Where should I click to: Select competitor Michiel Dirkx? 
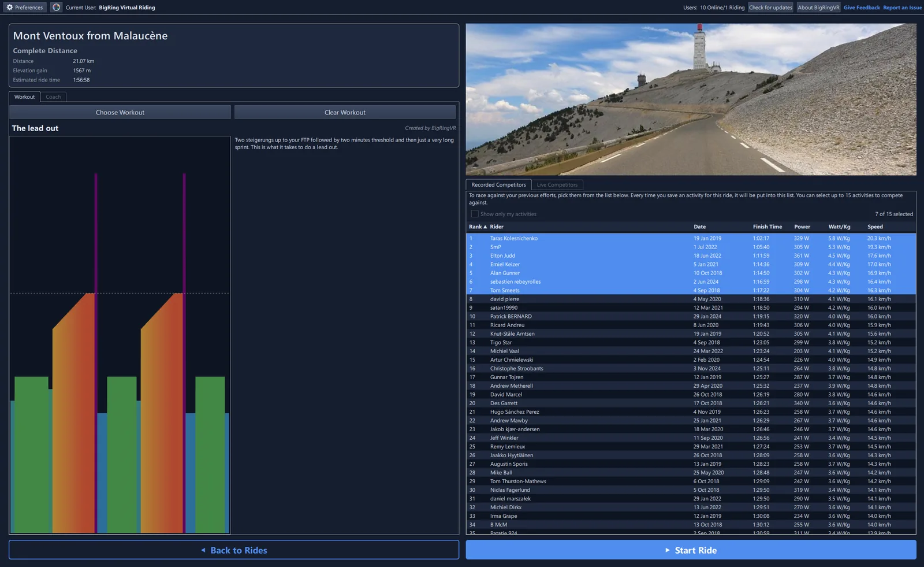pyautogui.click(x=691, y=507)
